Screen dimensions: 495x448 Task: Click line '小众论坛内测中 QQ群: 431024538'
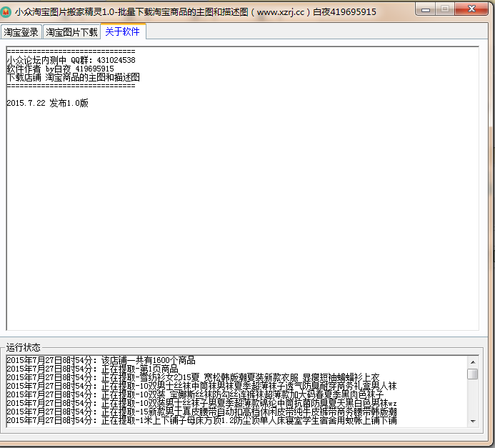pos(71,60)
